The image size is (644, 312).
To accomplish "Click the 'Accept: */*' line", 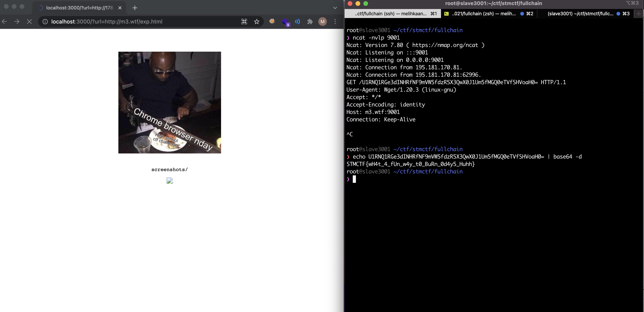I will pyautogui.click(x=364, y=97).
